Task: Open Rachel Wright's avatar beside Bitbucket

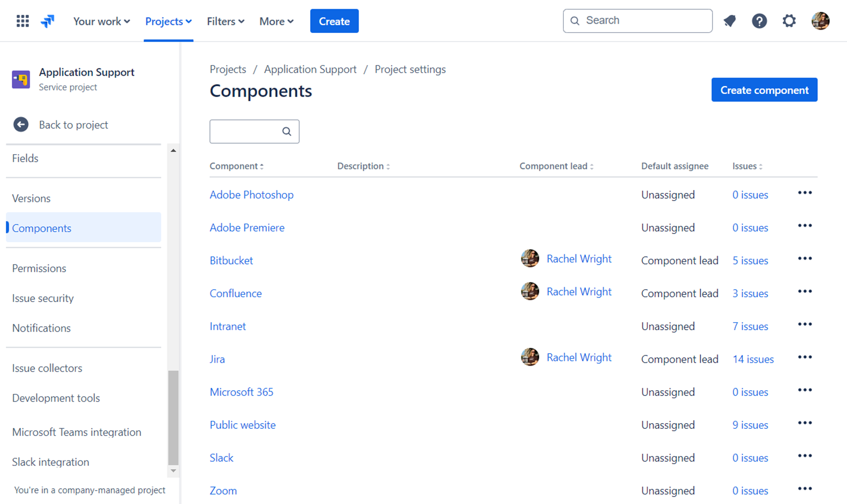Action: pos(530,258)
